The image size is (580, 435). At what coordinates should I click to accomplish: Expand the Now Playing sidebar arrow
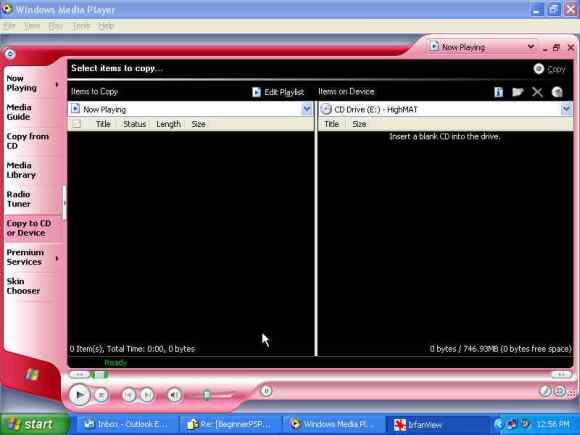[57, 84]
